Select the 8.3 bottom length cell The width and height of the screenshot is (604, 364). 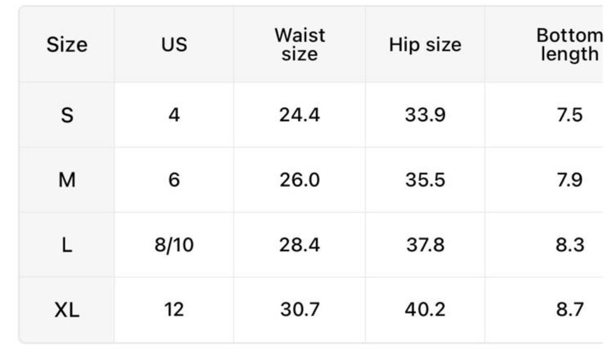[569, 245]
